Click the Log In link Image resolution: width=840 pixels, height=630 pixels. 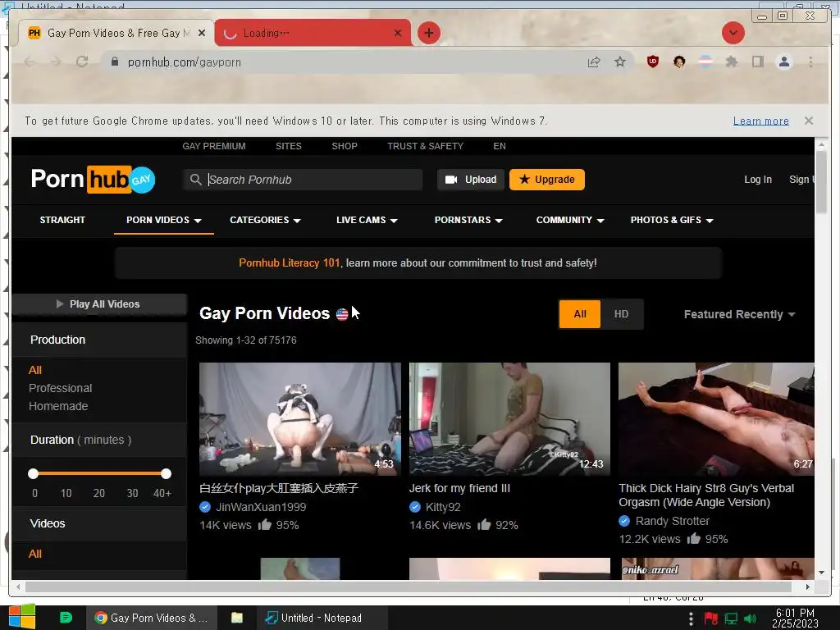click(x=757, y=180)
